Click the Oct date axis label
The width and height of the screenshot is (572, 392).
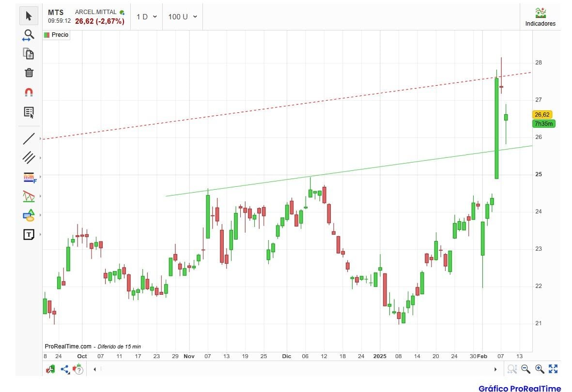pyautogui.click(x=82, y=356)
